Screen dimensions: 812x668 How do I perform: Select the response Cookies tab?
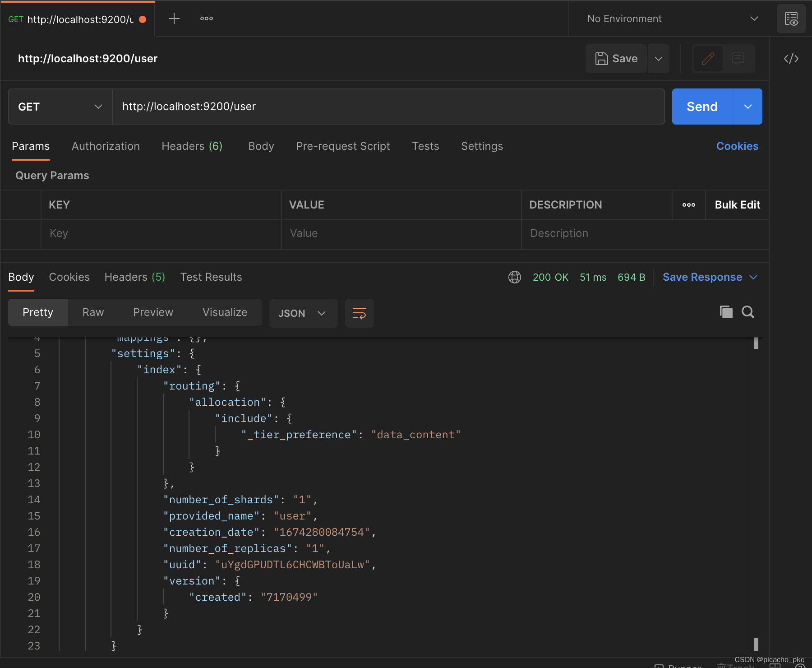(69, 277)
